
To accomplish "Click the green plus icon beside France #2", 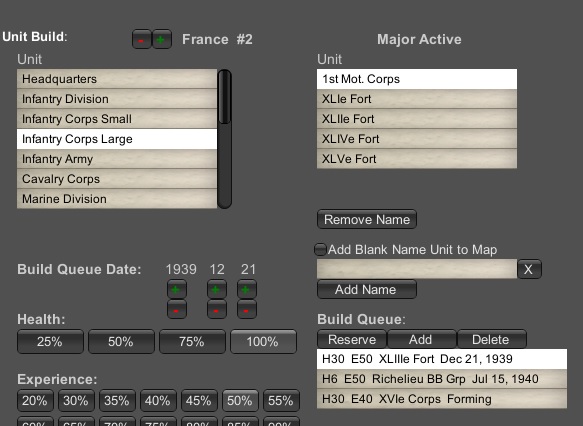I will (162, 39).
